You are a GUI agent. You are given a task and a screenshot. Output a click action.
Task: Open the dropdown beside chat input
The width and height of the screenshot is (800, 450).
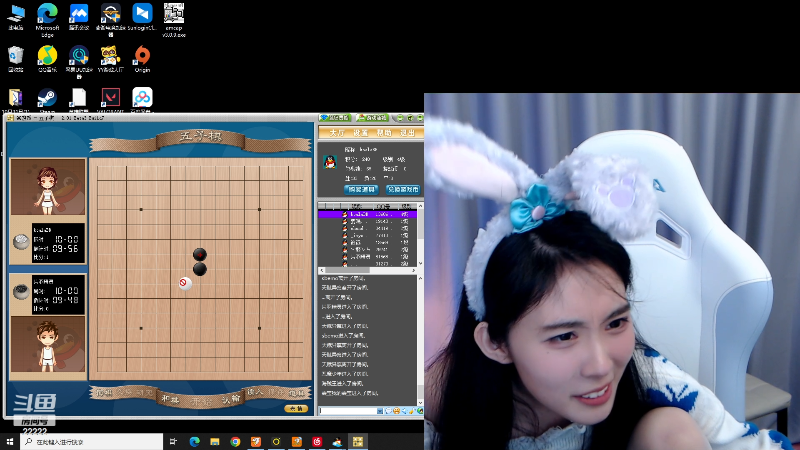(380, 411)
